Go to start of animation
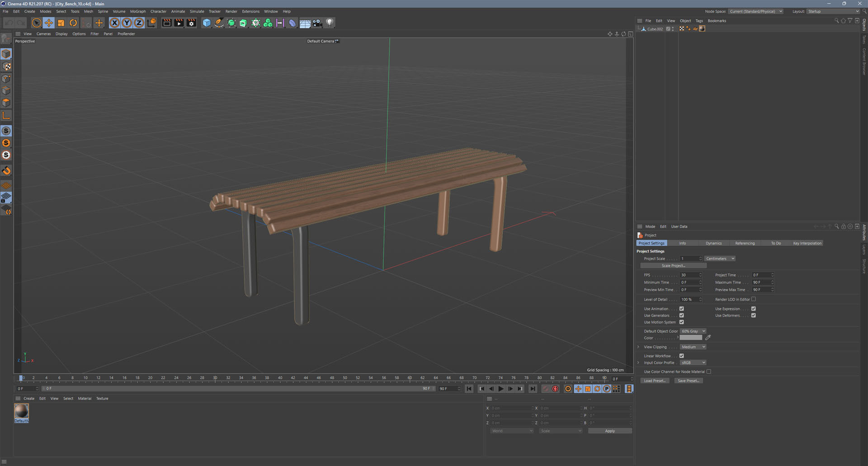The image size is (868, 466). point(469,389)
